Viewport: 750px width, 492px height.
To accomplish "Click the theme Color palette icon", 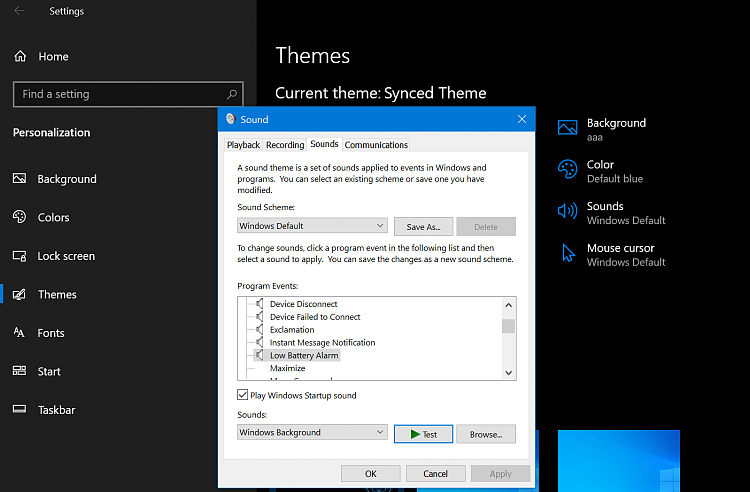I will [567, 169].
